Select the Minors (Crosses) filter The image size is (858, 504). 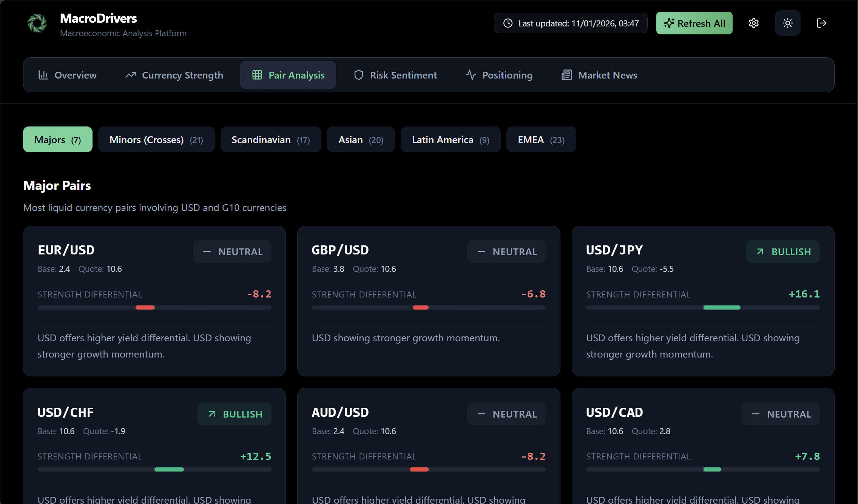click(x=156, y=140)
